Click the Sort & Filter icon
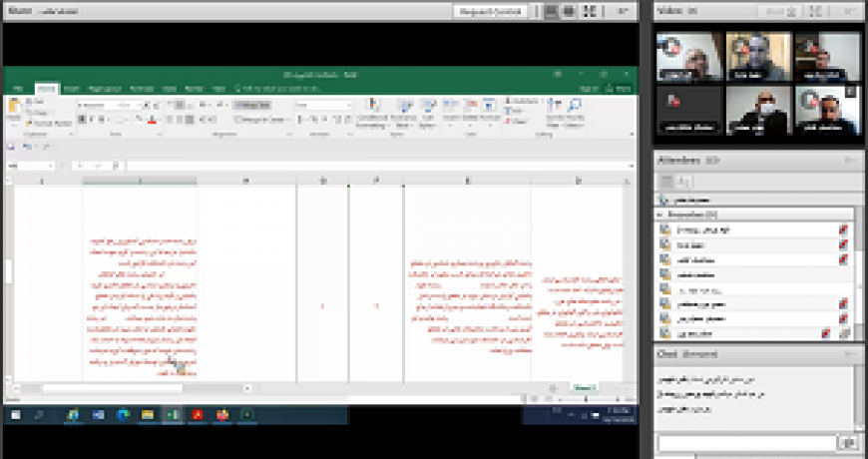This screenshot has height=459, width=868. click(x=554, y=107)
